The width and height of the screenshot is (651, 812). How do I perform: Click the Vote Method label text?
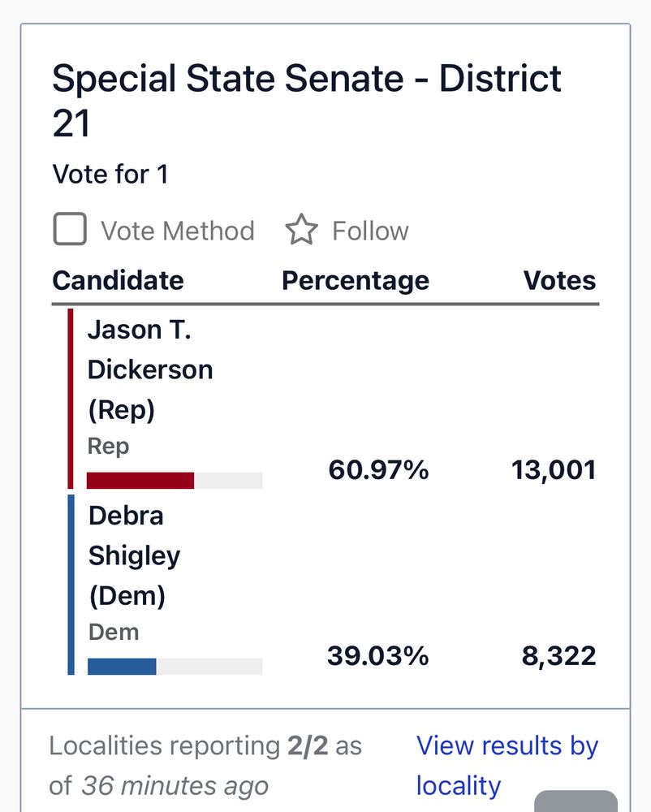[x=177, y=231]
